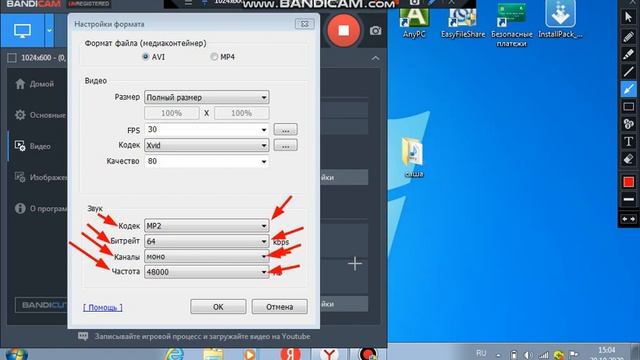
Task: Select the MP4 file format radio button
Action: coord(214,57)
